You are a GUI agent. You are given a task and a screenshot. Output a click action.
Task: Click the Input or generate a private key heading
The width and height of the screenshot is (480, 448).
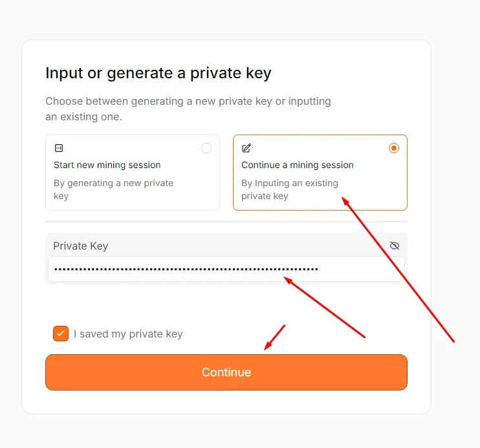click(x=158, y=74)
